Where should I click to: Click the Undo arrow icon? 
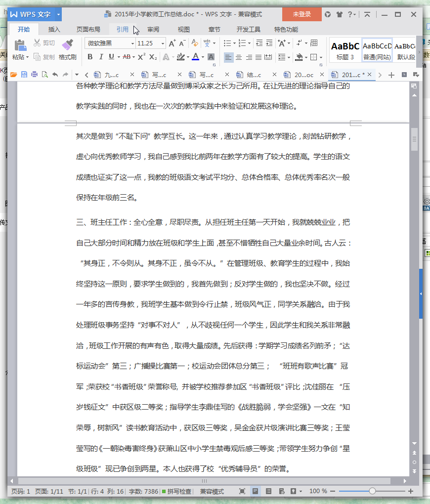tap(55, 75)
